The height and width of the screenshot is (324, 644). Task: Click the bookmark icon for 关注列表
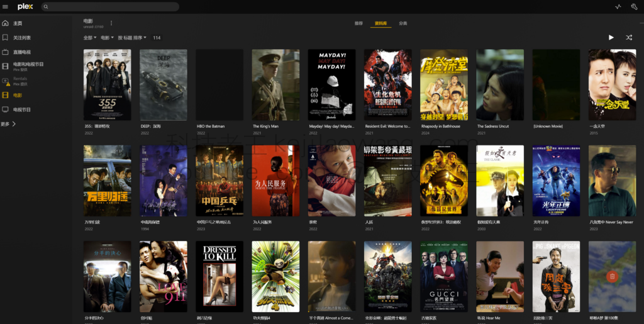[x=5, y=37]
